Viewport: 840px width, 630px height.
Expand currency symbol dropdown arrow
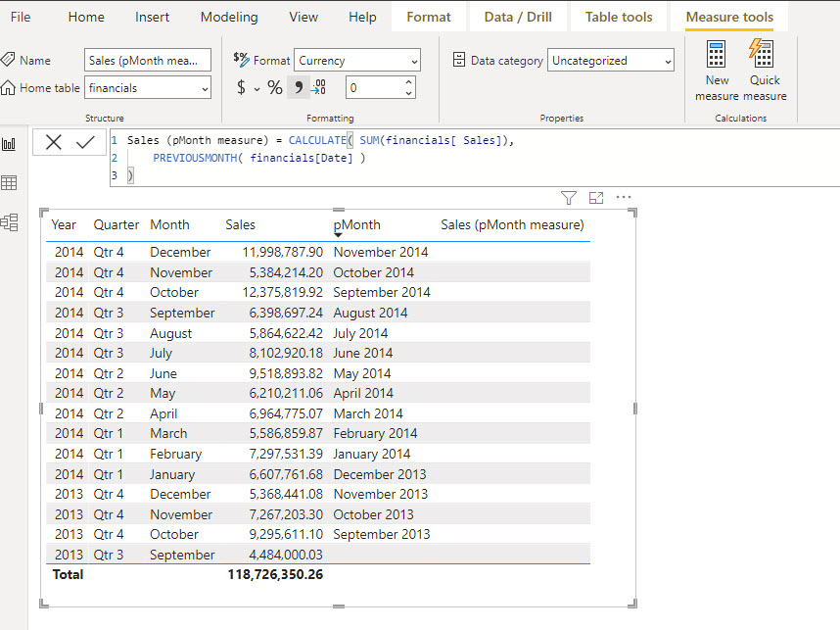pyautogui.click(x=257, y=89)
